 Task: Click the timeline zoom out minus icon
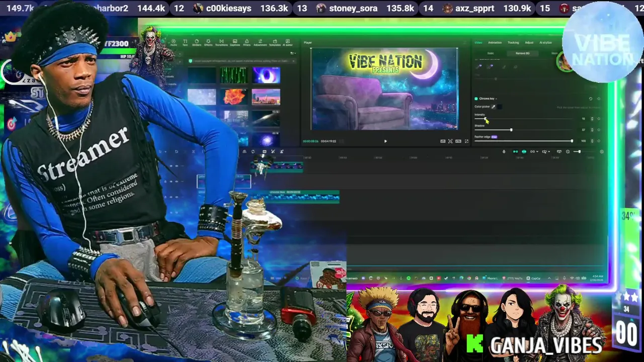[x=568, y=151]
